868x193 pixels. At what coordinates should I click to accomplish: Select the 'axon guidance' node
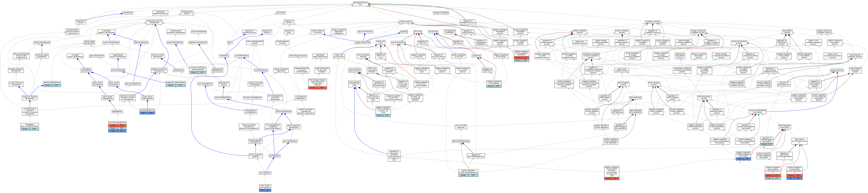(x=265, y=173)
